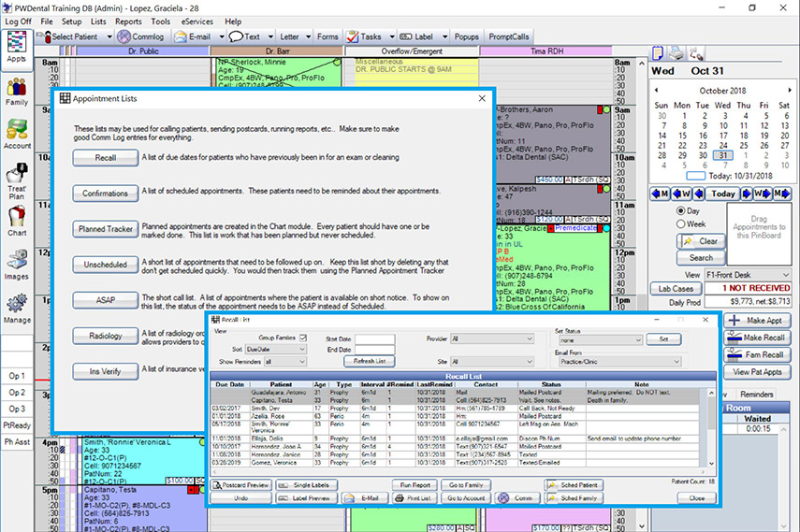Click the Comm button in Recall List

pos(517,498)
